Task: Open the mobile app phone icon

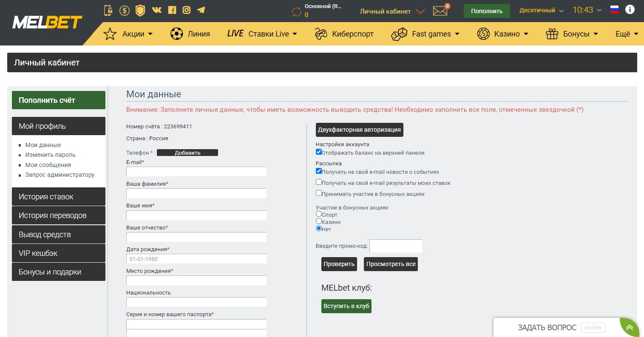Action: click(108, 10)
